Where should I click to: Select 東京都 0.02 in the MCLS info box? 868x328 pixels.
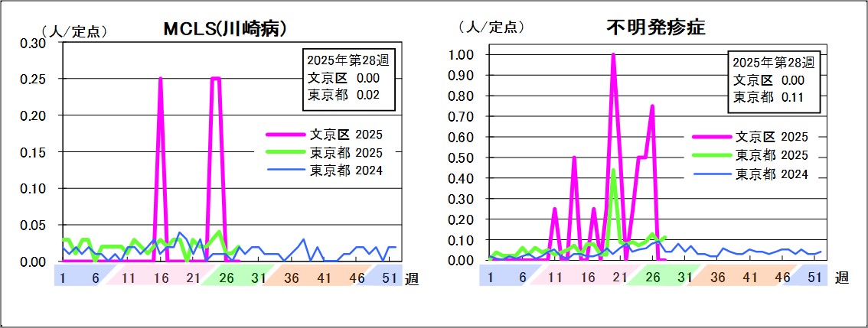point(343,95)
